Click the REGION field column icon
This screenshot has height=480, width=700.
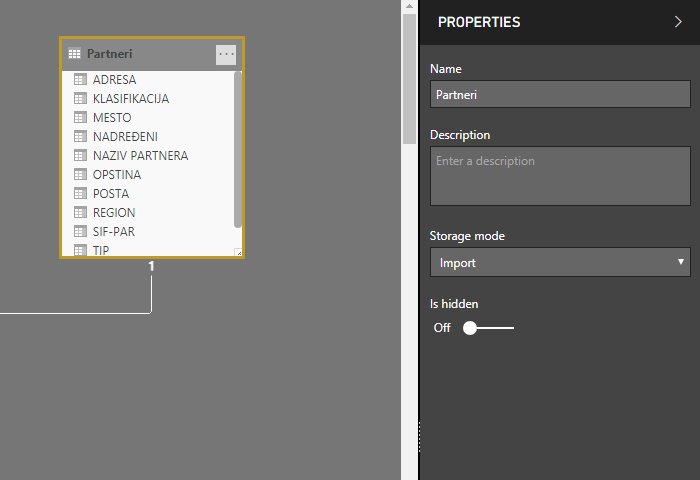pos(80,213)
